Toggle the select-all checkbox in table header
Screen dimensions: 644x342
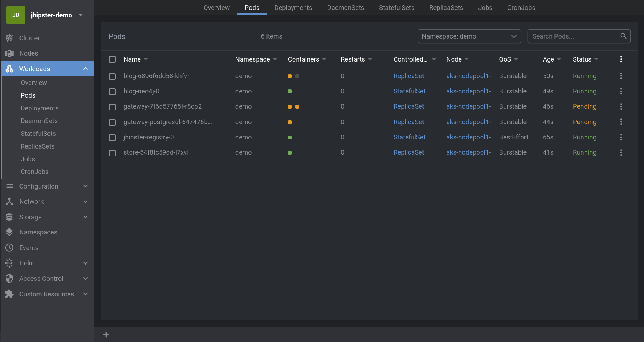tap(113, 59)
